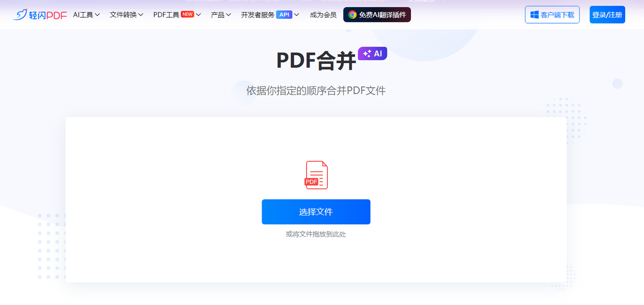Click the 或将文件拖放到此处 text
644x305 pixels.
(x=316, y=234)
